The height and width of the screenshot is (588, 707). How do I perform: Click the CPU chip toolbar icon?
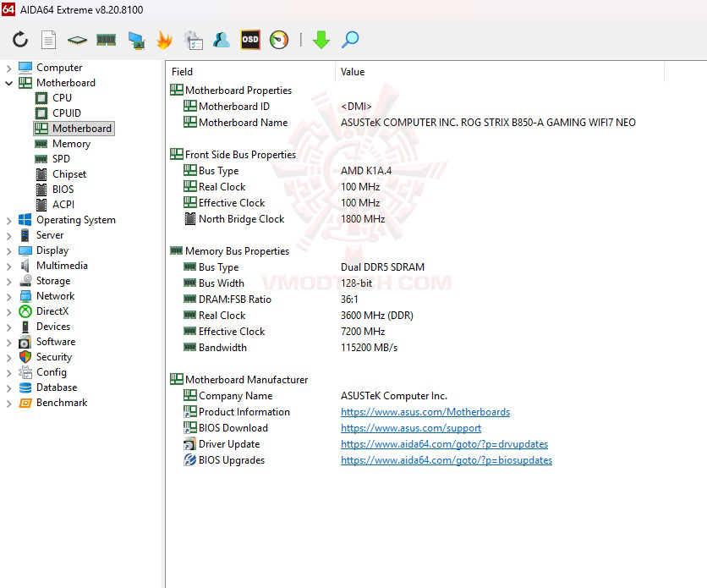[x=77, y=40]
